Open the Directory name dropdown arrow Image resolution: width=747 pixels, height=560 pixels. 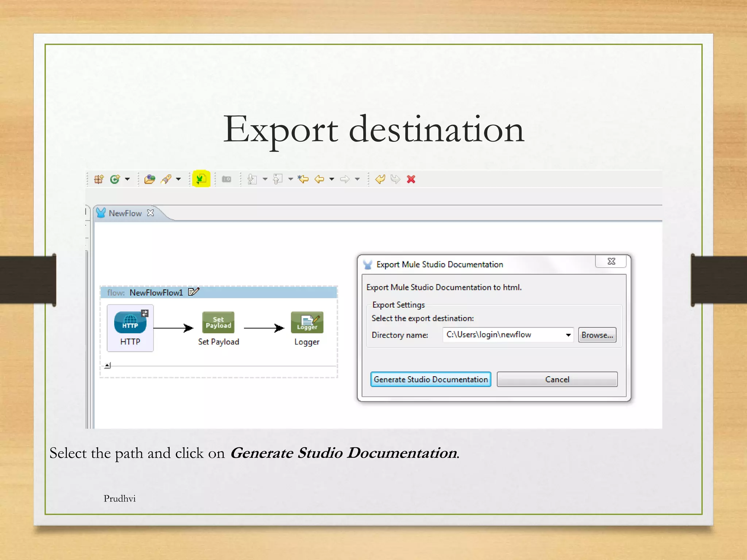[568, 335]
